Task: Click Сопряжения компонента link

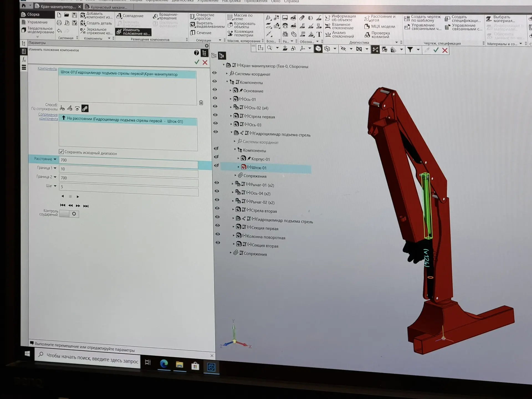Action: [x=48, y=117]
